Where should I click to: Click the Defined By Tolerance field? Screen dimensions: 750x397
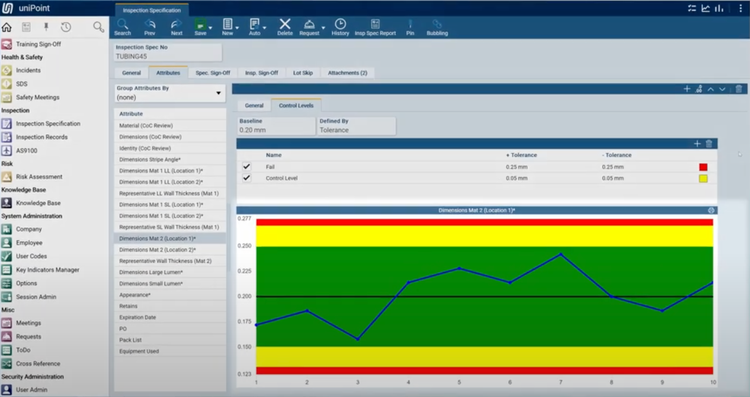tap(356, 126)
